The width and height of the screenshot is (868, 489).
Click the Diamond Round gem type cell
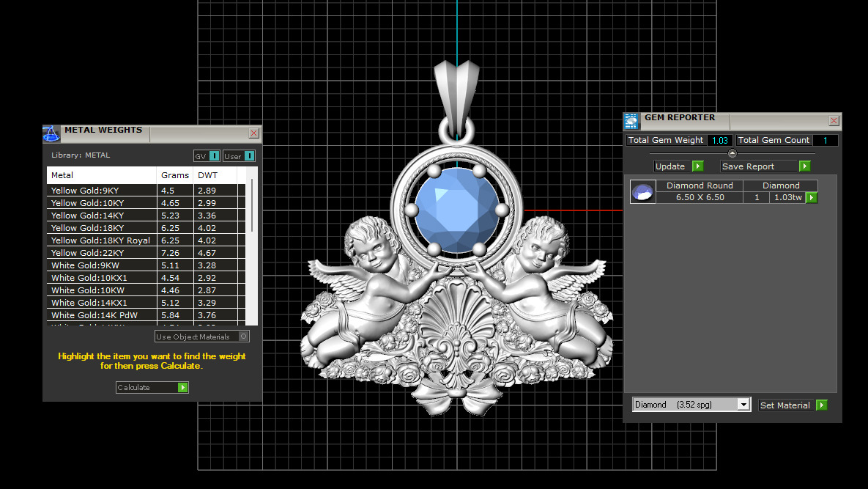pyautogui.click(x=700, y=185)
